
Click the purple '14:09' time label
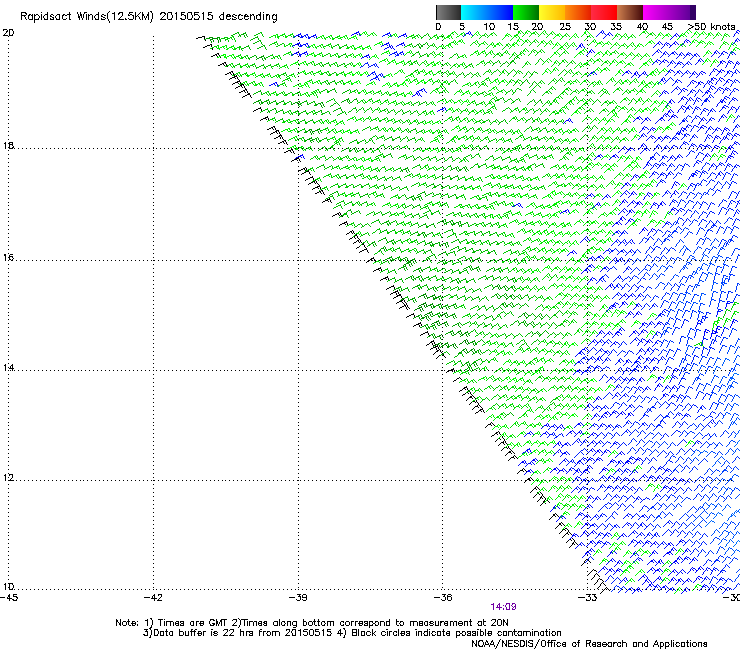pos(503,607)
